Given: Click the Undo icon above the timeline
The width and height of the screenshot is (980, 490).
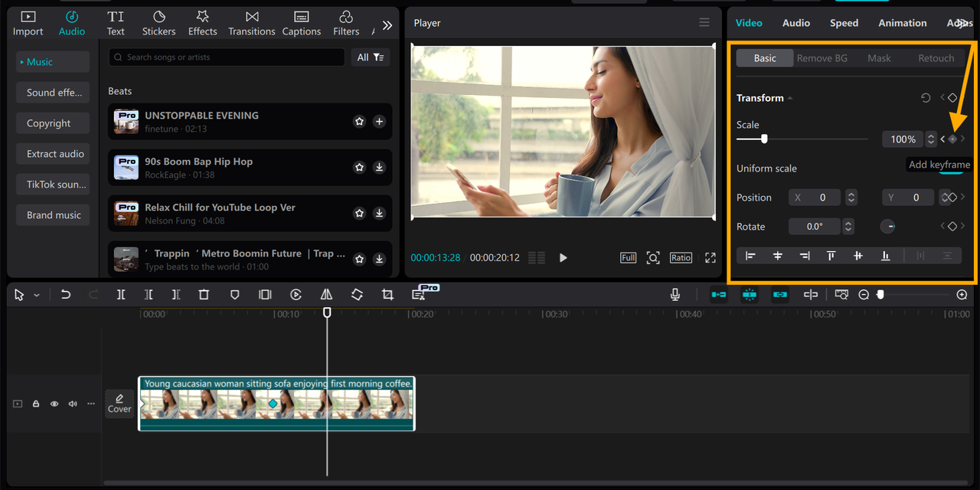Looking at the screenshot, I should click(65, 294).
